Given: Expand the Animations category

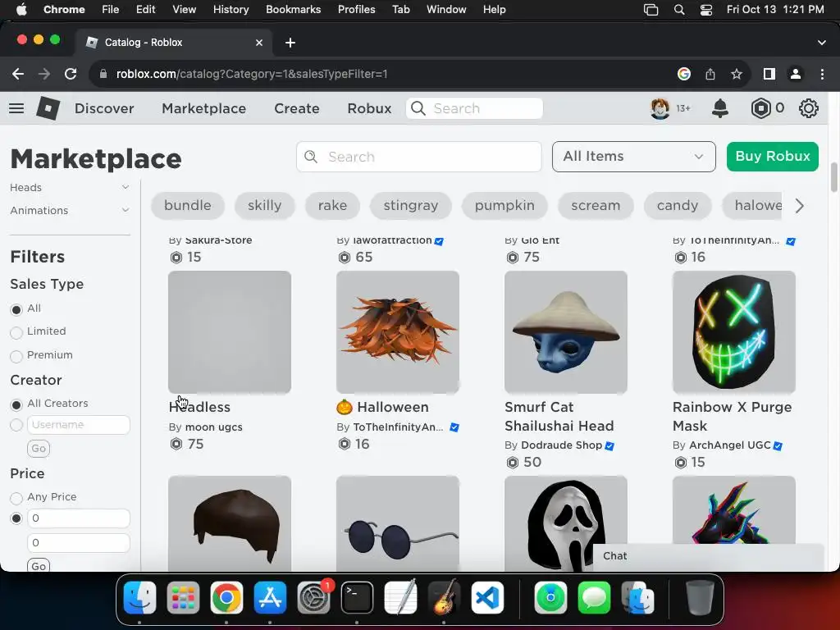Looking at the screenshot, I should (x=70, y=211).
